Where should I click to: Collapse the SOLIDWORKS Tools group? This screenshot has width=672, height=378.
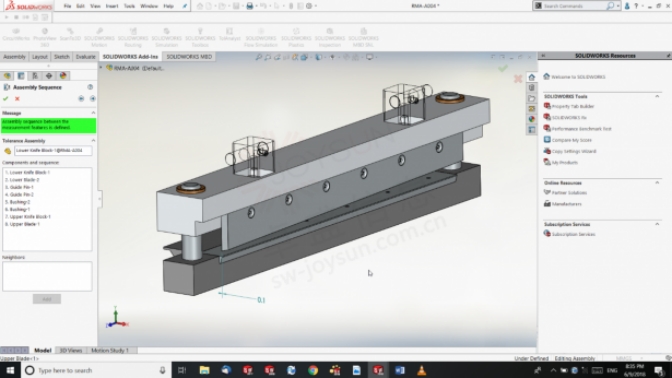click(657, 96)
